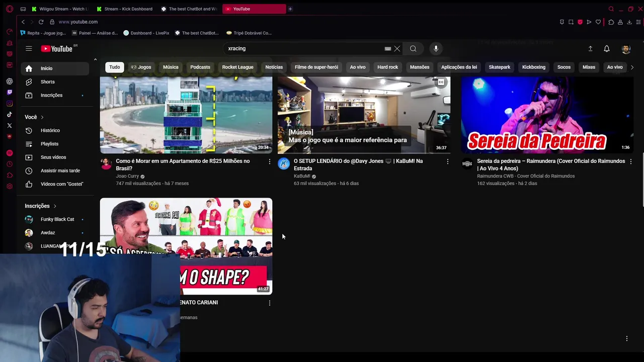Open three-dot menu at bottom right
Screen dimensions: 644x362
(627, 338)
